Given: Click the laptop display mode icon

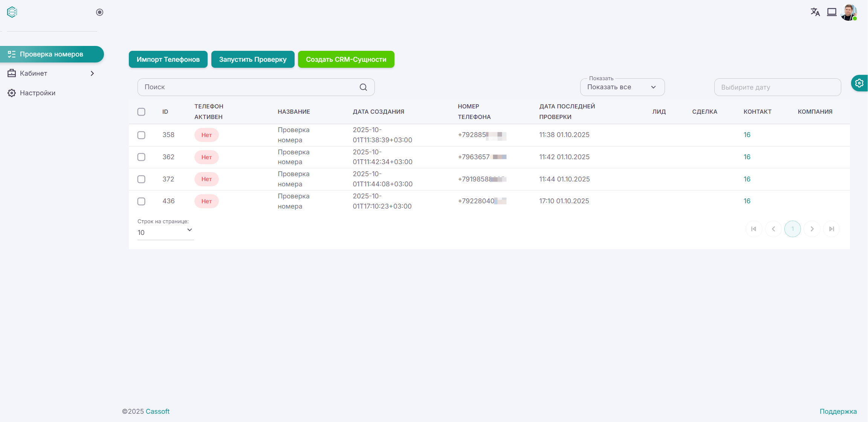Looking at the screenshot, I should [x=832, y=12].
